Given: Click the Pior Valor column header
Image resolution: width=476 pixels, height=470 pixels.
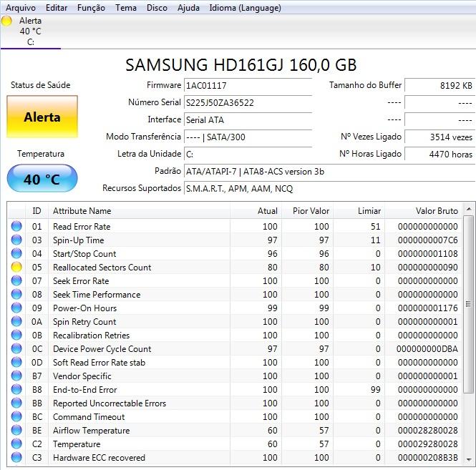Looking at the screenshot, I should (308, 211).
